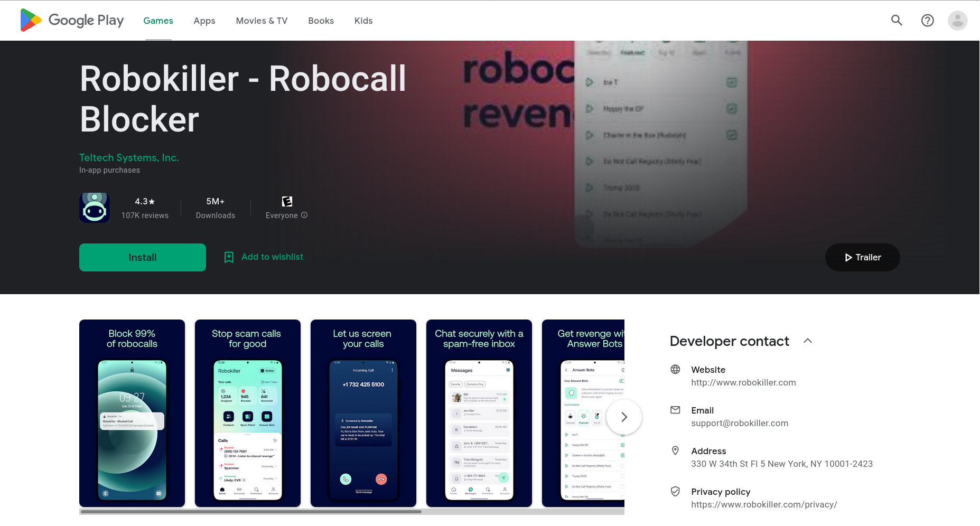Viewport: 980px width, 526px height.
Task: Click the screenshot carousel horizontal scrollbar
Action: click(x=251, y=511)
